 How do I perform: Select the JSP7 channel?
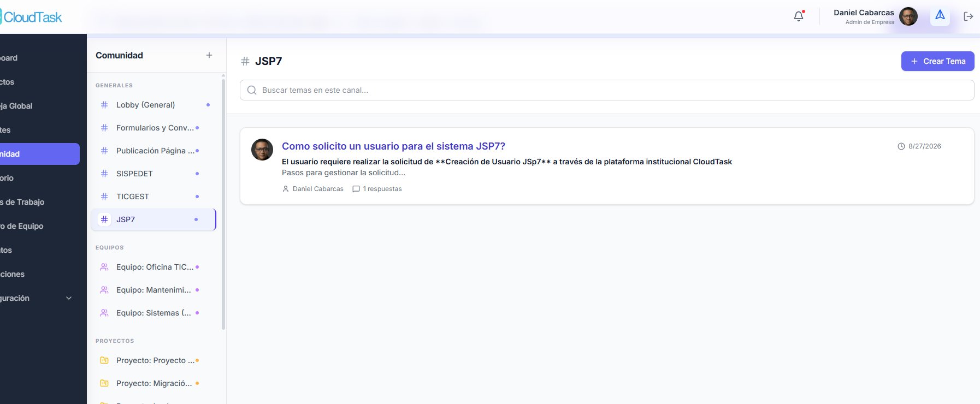point(154,219)
